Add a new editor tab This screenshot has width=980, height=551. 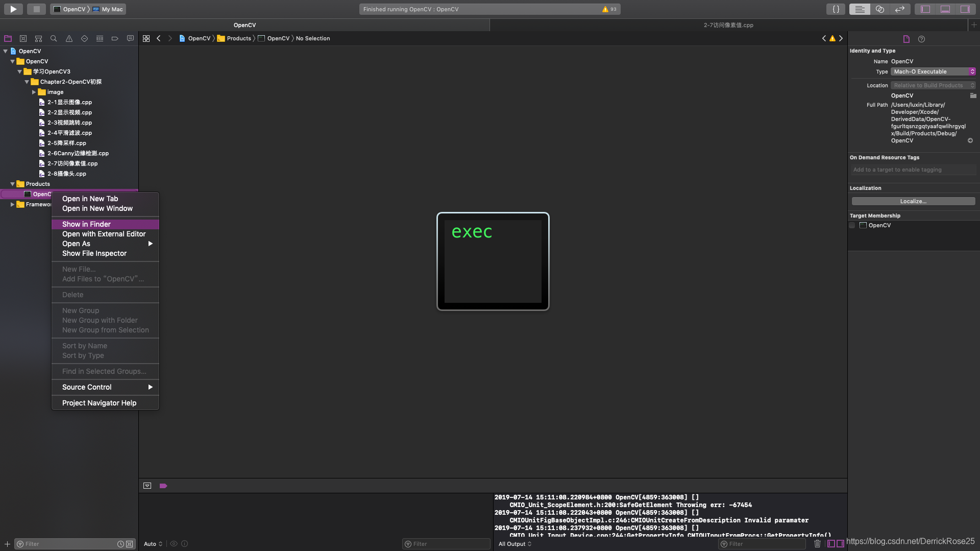[974, 25]
